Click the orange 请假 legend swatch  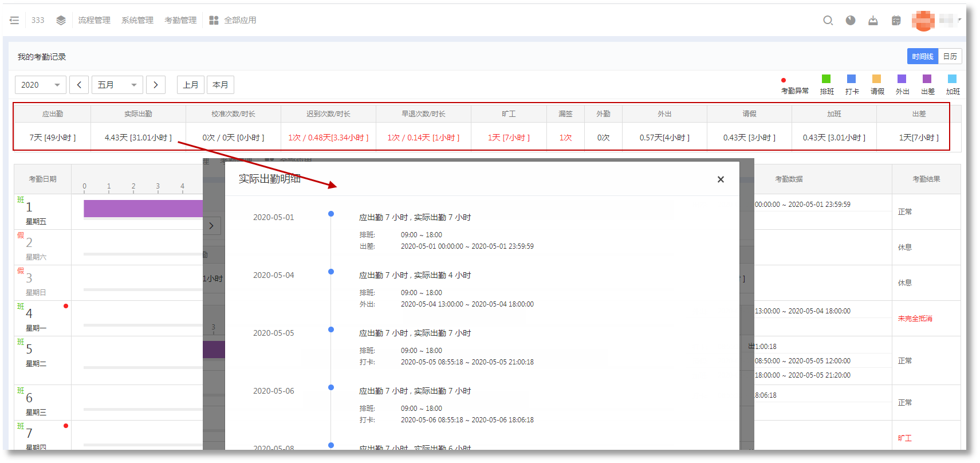pyautogui.click(x=876, y=79)
